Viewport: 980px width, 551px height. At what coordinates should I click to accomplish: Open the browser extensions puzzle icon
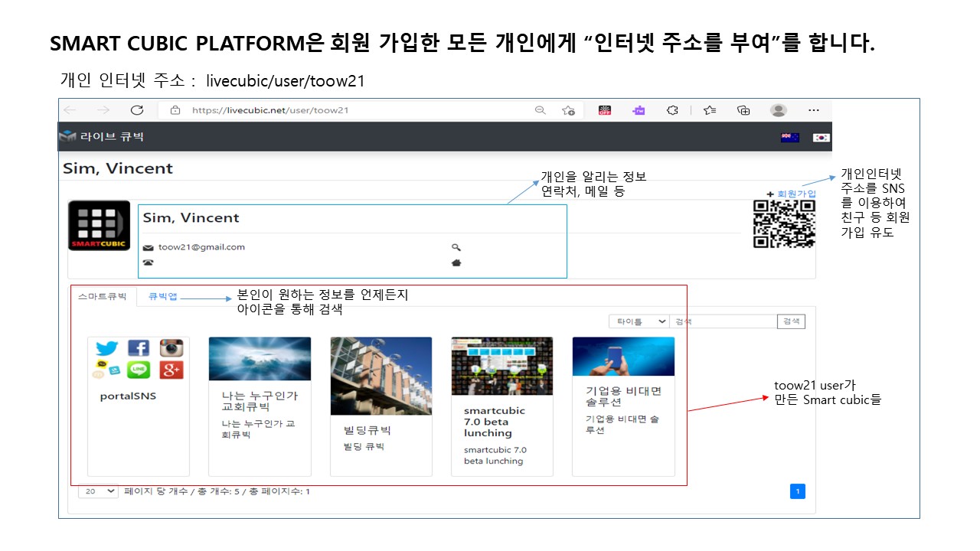click(x=672, y=110)
